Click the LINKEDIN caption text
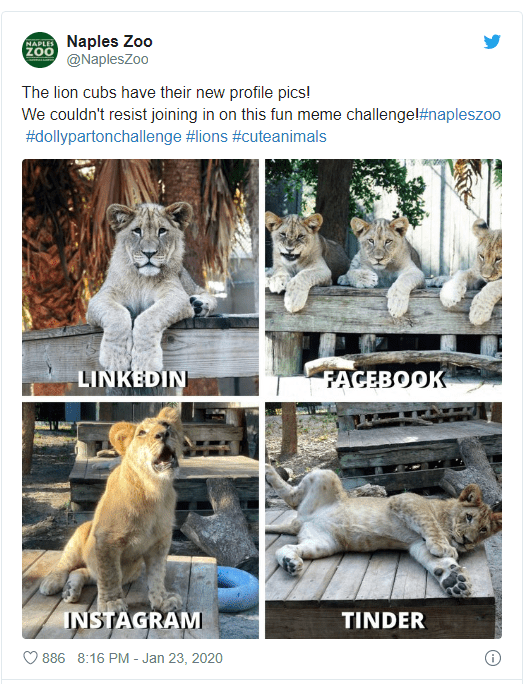The width and height of the screenshot is (531, 684). coord(133,379)
